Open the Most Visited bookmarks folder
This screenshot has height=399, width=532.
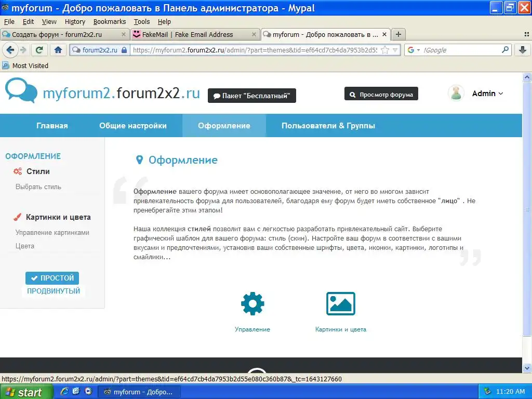(x=25, y=65)
